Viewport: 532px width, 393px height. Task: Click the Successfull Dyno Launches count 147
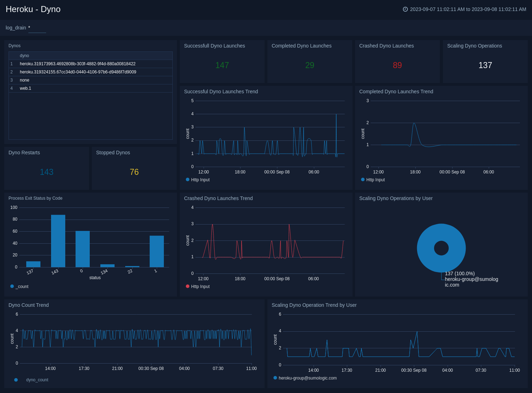222,65
